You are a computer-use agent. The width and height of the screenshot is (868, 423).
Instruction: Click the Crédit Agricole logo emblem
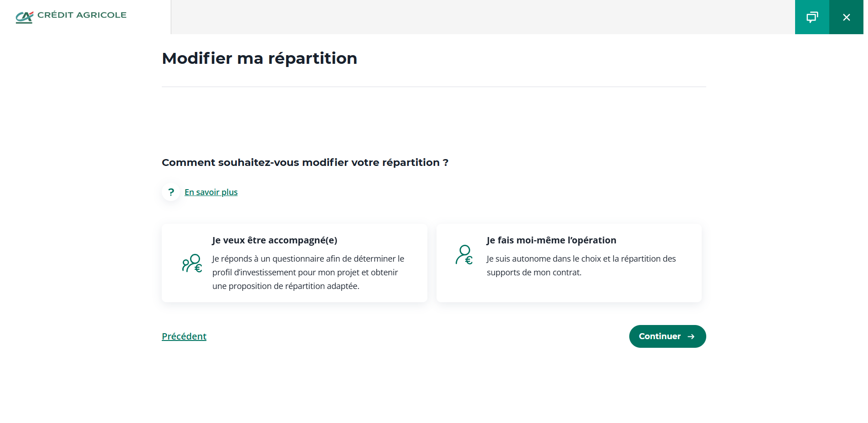(24, 17)
